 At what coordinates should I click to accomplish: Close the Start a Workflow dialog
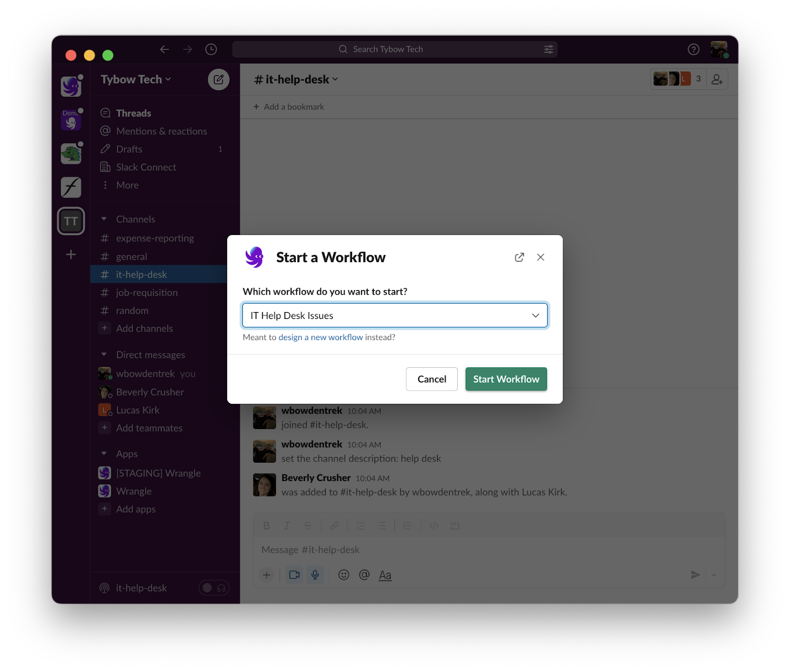click(x=541, y=257)
